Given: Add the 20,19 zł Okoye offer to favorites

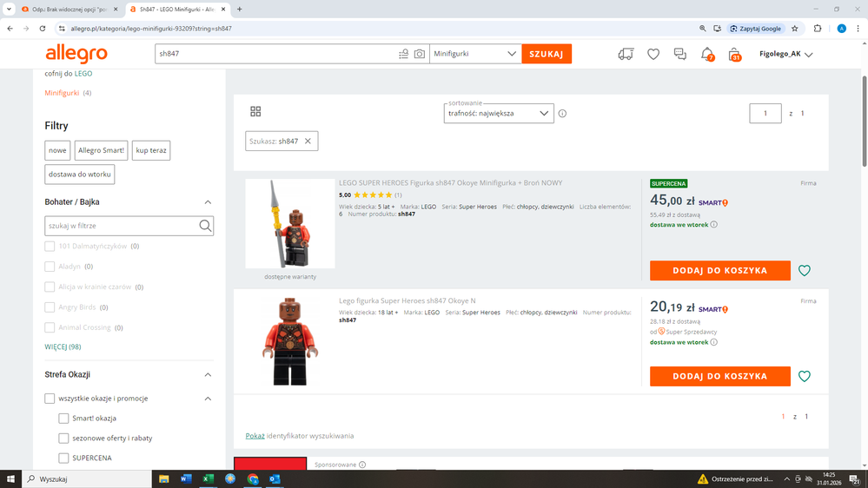Looking at the screenshot, I should tap(805, 376).
